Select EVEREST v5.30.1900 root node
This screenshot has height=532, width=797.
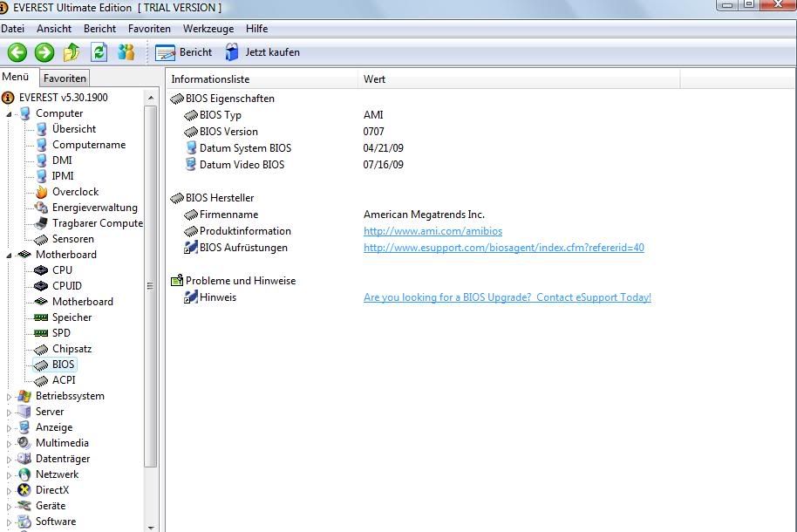[63, 97]
